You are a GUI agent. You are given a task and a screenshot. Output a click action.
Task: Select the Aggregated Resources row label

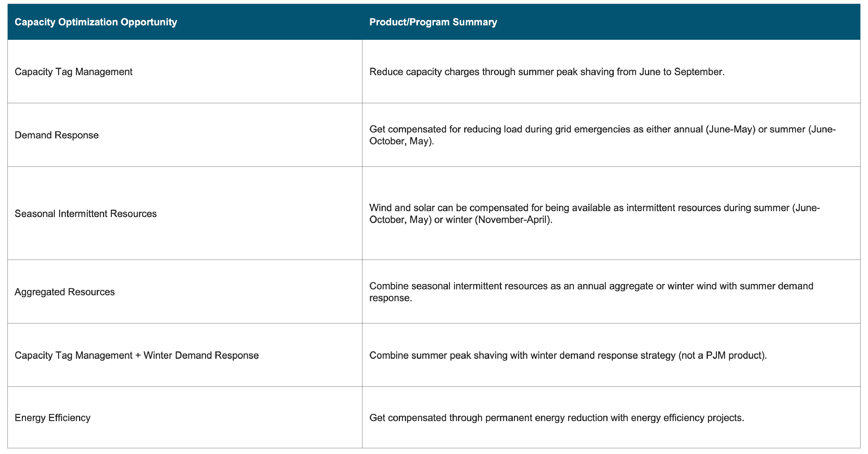(x=65, y=292)
